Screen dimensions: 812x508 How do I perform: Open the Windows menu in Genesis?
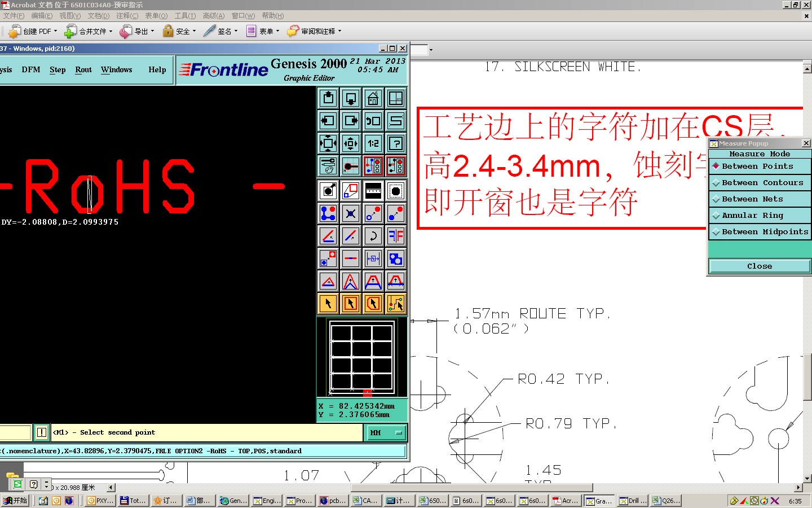(117, 70)
